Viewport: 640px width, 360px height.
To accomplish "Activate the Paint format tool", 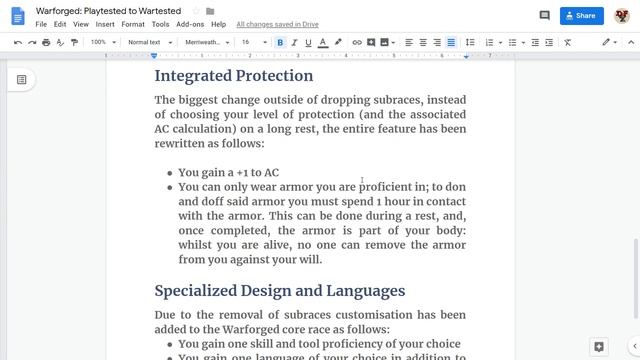I will pos(74,42).
